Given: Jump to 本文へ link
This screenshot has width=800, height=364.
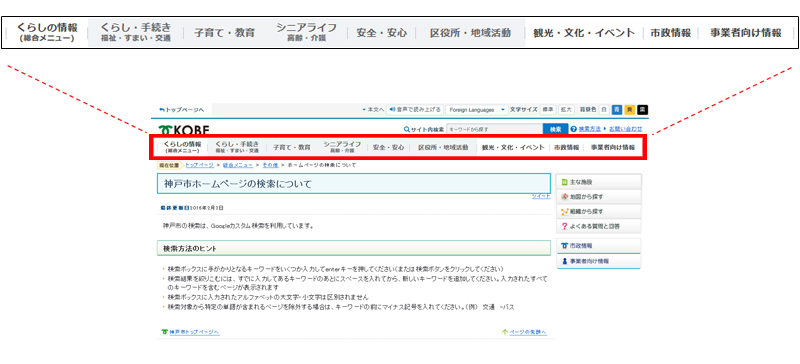Looking at the screenshot, I should tap(373, 109).
